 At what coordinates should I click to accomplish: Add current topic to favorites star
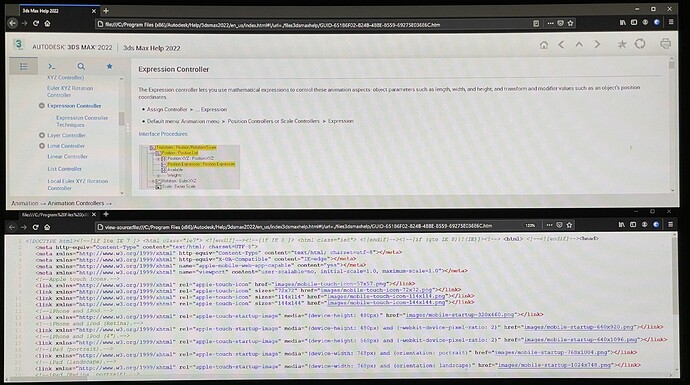click(622, 44)
